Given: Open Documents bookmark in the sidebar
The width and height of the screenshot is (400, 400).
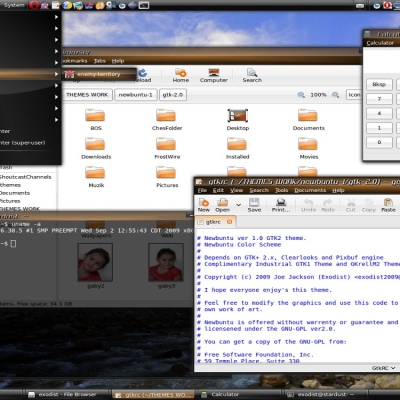Looking at the screenshot, I should pos(15,193).
